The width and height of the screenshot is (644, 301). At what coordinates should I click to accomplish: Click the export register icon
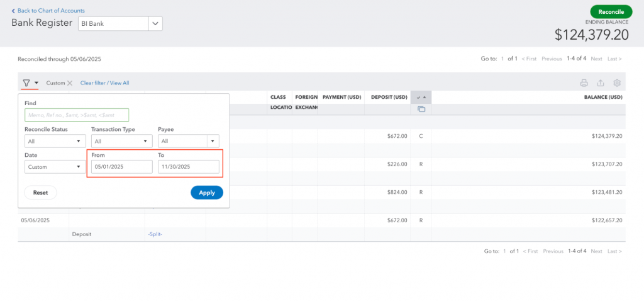point(600,83)
